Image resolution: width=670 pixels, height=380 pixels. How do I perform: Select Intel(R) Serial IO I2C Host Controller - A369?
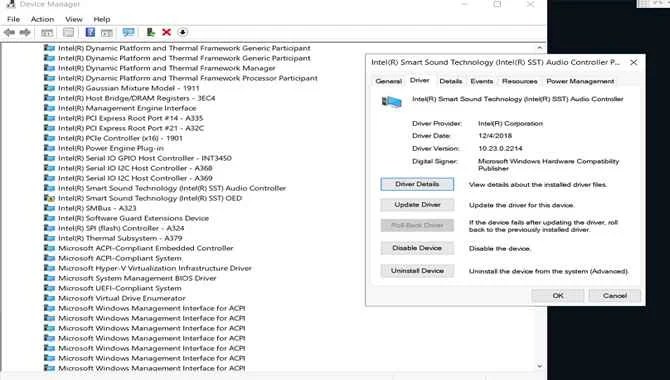[x=135, y=178]
